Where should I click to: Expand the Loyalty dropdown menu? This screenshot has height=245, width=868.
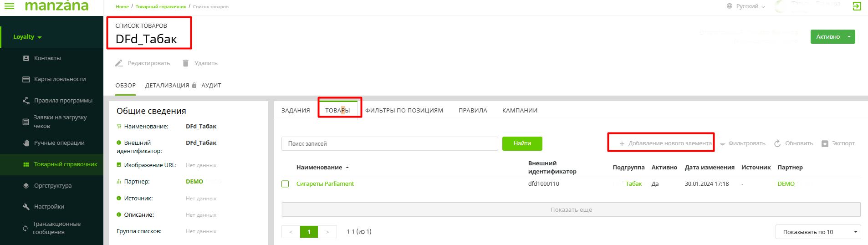[x=27, y=37]
